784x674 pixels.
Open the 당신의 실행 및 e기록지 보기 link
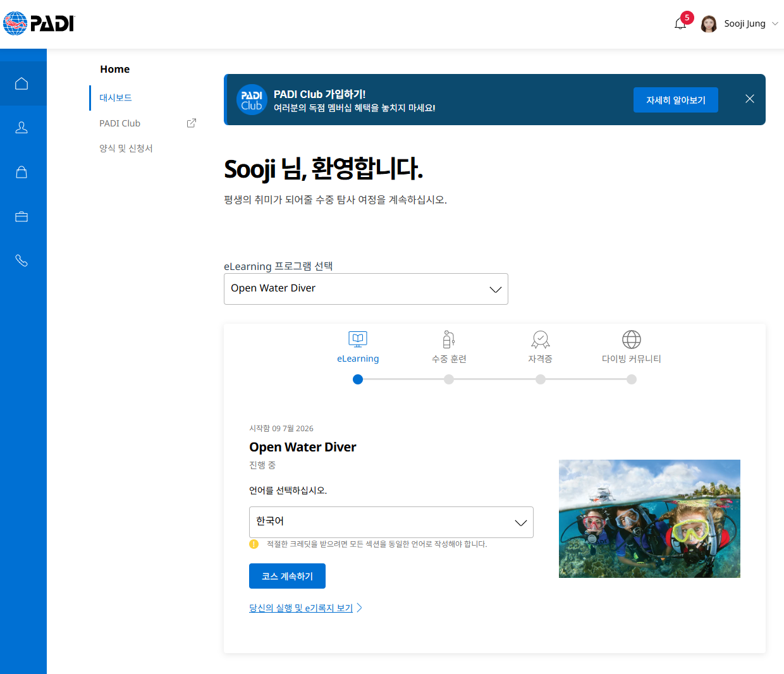point(301,608)
